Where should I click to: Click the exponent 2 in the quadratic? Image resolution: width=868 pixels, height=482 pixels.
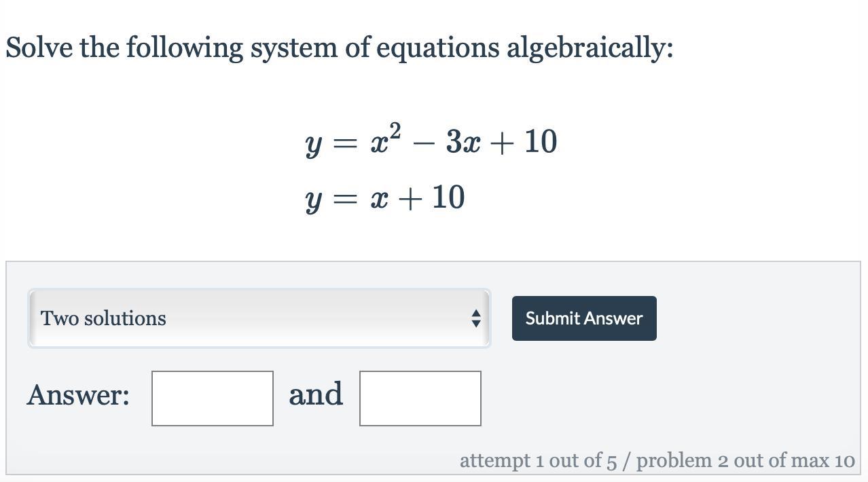tap(395, 130)
